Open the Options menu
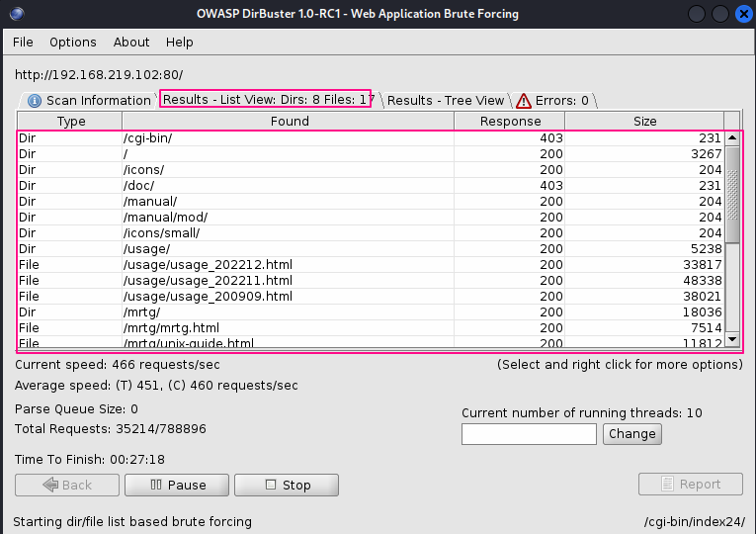756x534 pixels. (73, 43)
